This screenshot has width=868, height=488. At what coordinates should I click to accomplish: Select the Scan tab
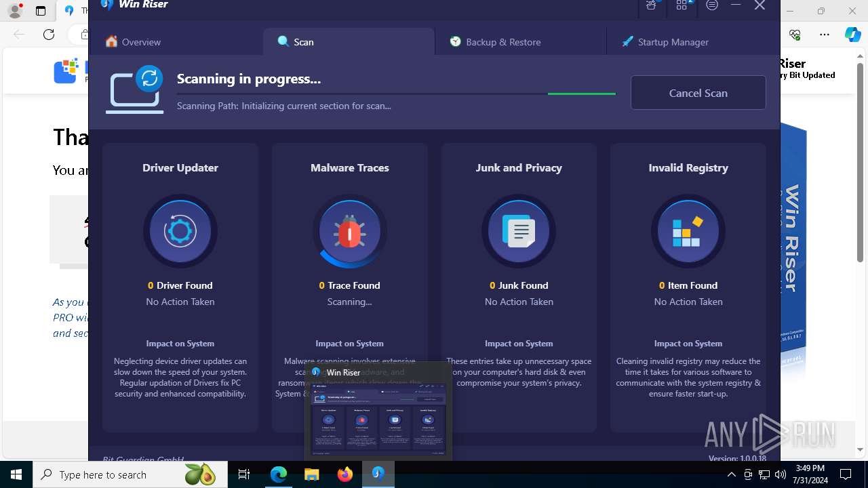point(349,42)
